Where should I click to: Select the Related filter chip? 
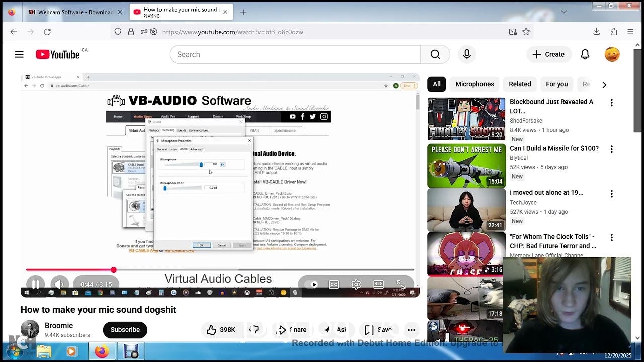[520, 84]
